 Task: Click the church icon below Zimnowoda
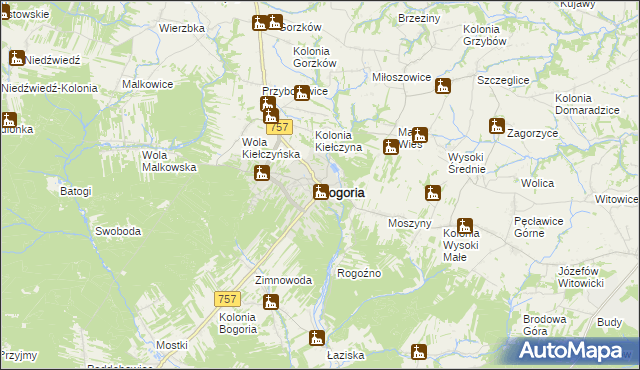(x=271, y=302)
